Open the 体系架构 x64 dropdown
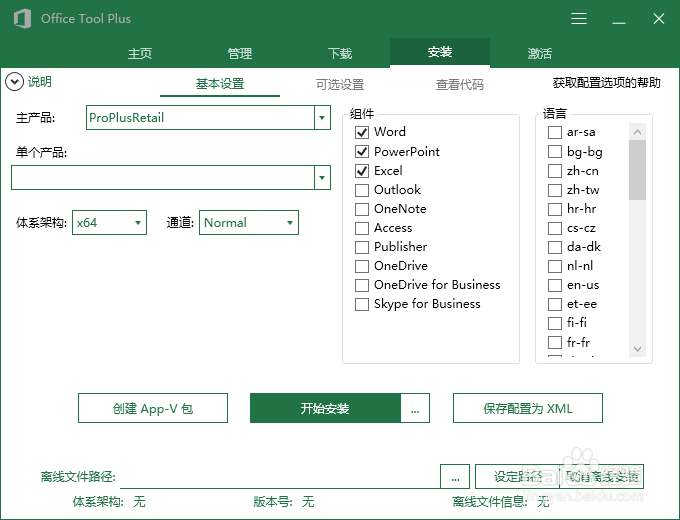The width and height of the screenshot is (680, 520). 109,222
